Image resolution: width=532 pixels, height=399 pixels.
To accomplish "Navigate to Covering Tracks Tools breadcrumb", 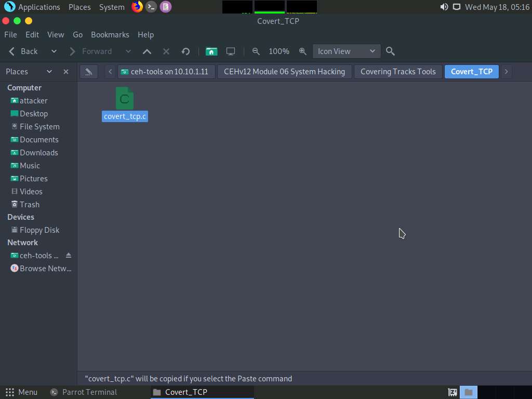I will point(398,72).
